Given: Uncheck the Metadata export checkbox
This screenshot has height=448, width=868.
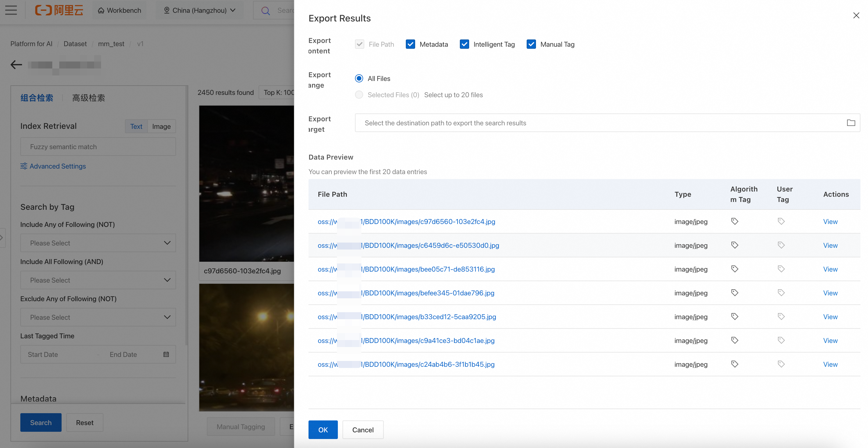Looking at the screenshot, I should [x=410, y=44].
